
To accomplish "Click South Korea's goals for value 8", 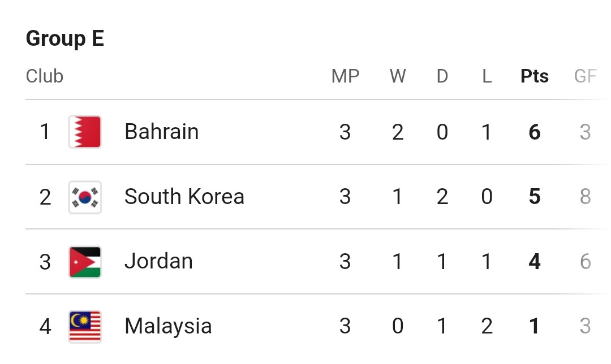I will coord(586,197).
